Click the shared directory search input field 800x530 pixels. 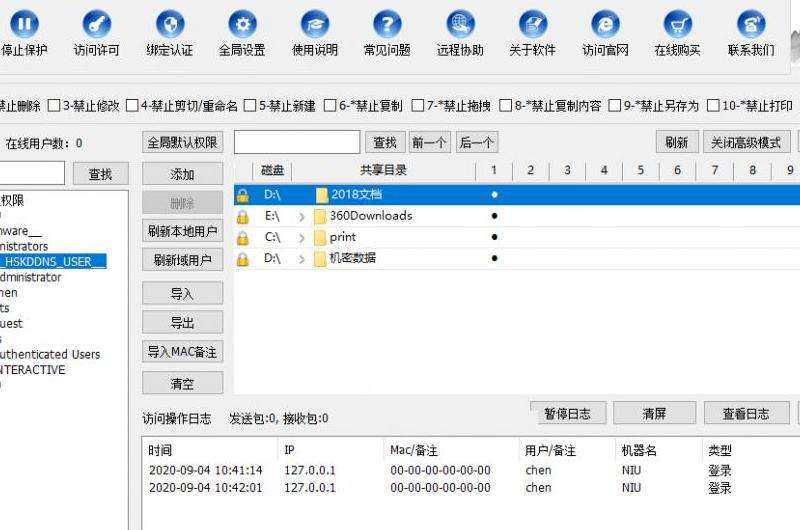297,142
